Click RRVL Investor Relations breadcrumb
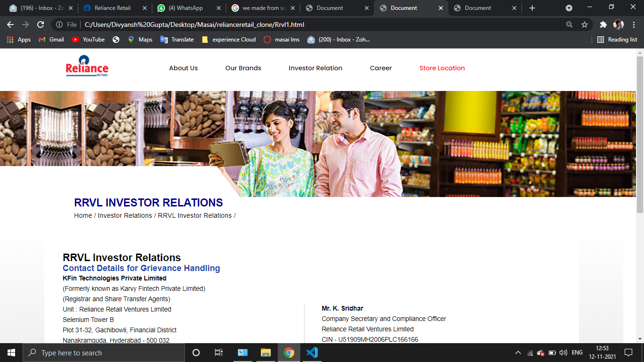Viewport: 644px width, 362px height. click(195, 215)
